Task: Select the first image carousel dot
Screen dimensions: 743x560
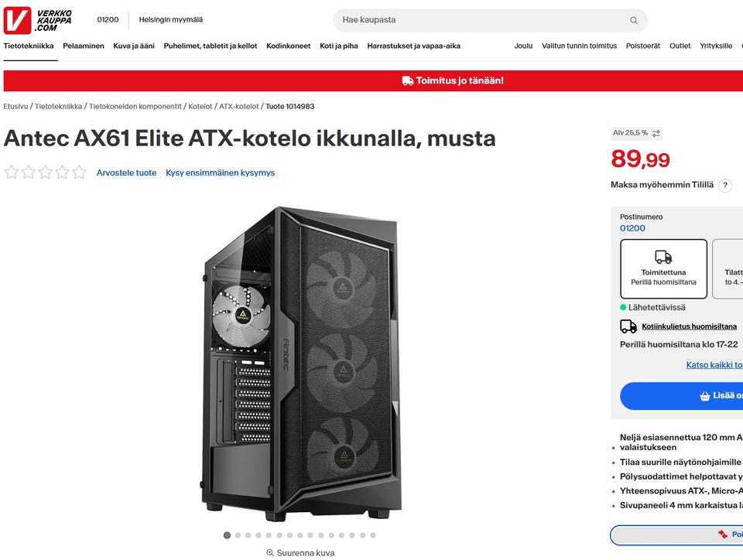Action: coord(227,535)
